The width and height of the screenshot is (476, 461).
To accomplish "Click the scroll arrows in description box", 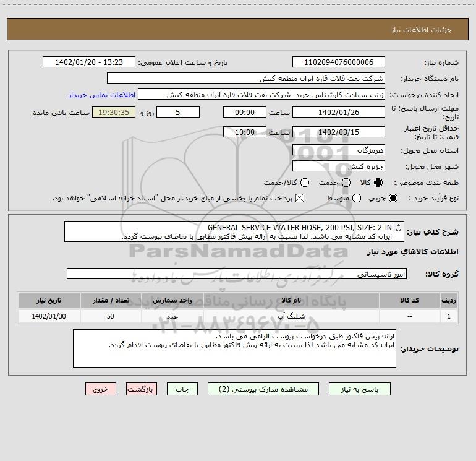I will 399,228.
